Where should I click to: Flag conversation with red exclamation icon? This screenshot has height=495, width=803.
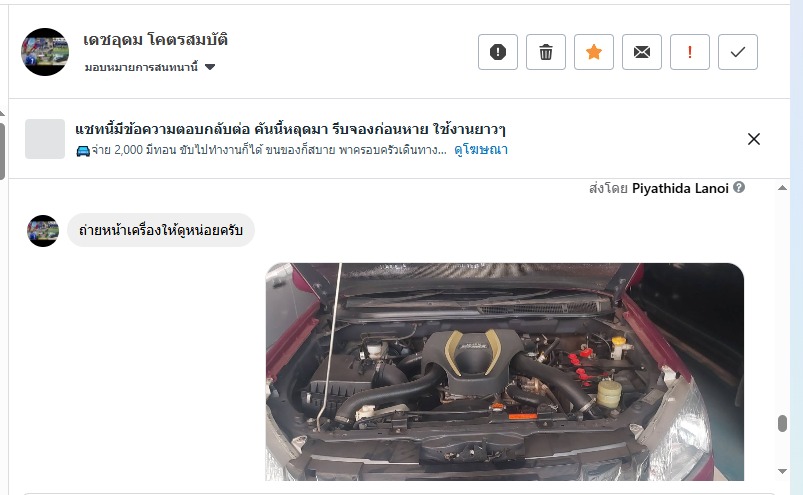coord(690,52)
